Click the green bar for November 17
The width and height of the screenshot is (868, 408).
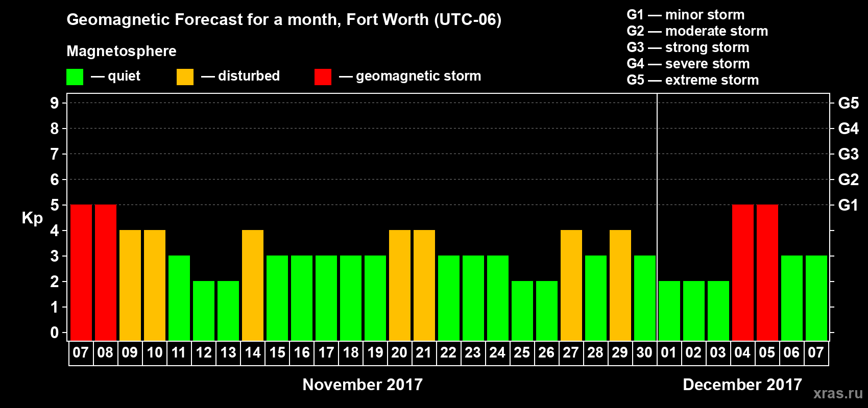[326, 298]
